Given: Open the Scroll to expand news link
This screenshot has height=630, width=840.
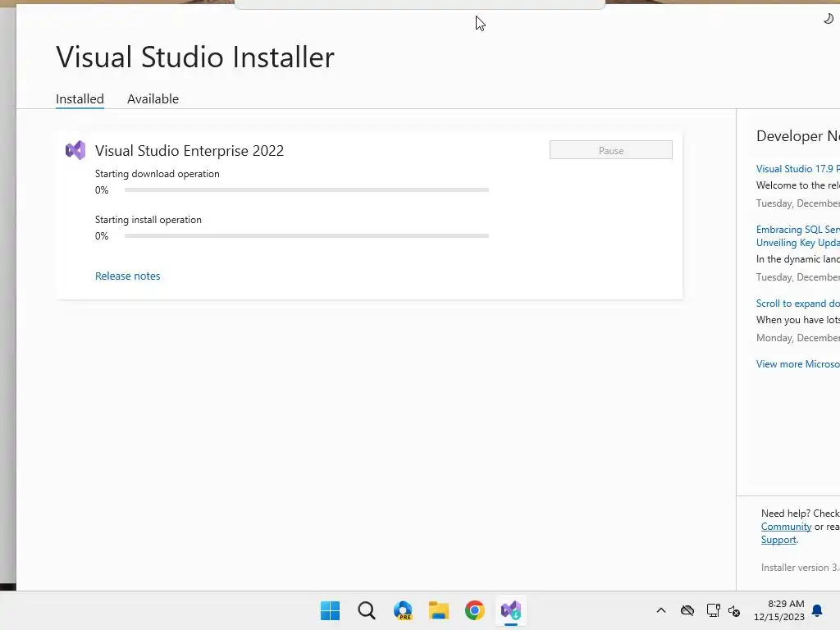Looking at the screenshot, I should [797, 304].
